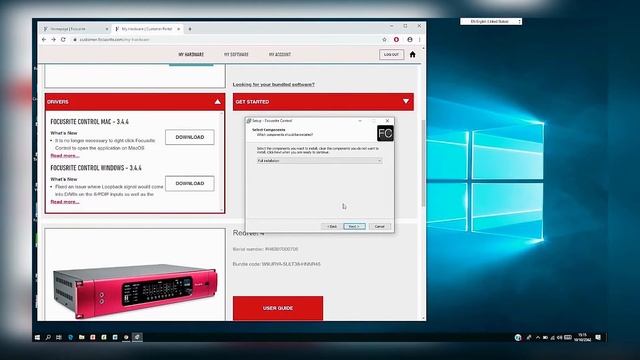Open the MY SOFTWARE menu item
Image resolution: width=640 pixels, height=360 pixels.
pos(236,54)
